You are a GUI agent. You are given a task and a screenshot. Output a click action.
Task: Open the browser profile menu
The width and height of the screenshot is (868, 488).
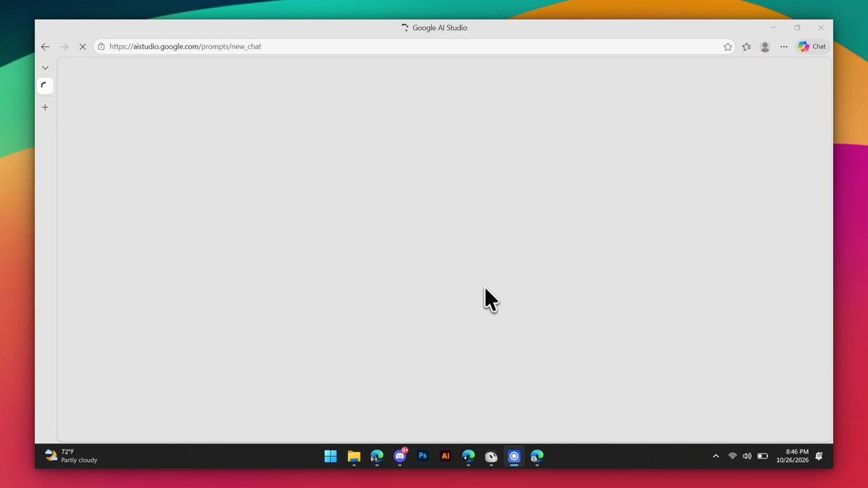tap(765, 46)
